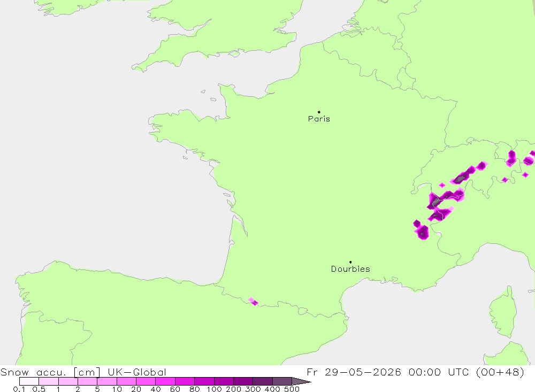Select the Paris marker dot
Viewport: 535px width, 392px height.
click(319, 112)
